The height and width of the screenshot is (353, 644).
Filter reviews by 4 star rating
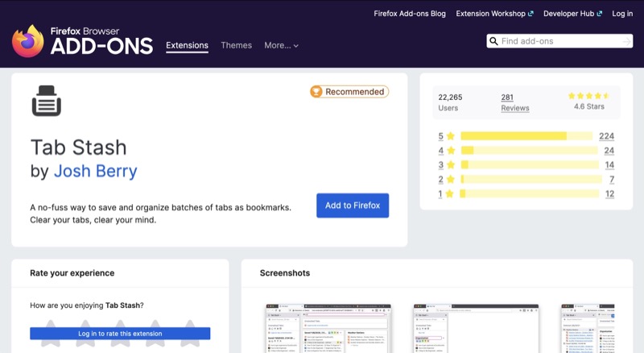(447, 151)
